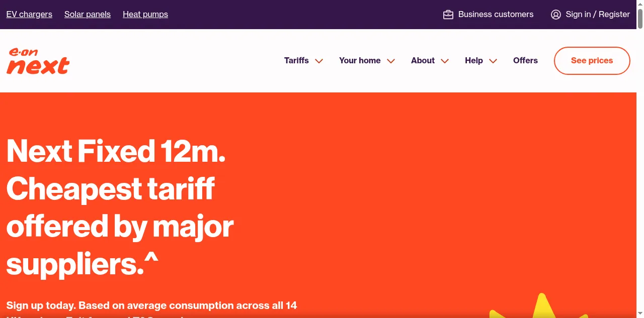644x318 pixels.
Task: Open the About menu item
Action: point(423,60)
